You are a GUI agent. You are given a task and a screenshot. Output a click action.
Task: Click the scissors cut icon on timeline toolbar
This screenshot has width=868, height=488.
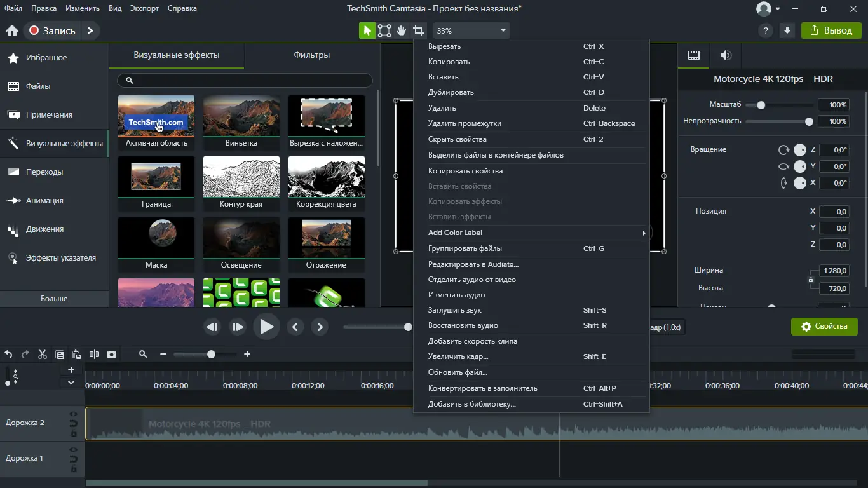[43, 355]
